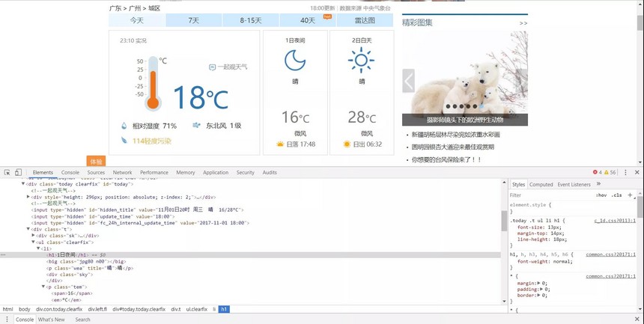
Task: Click the moon icon for night forecast
Action: [295, 60]
